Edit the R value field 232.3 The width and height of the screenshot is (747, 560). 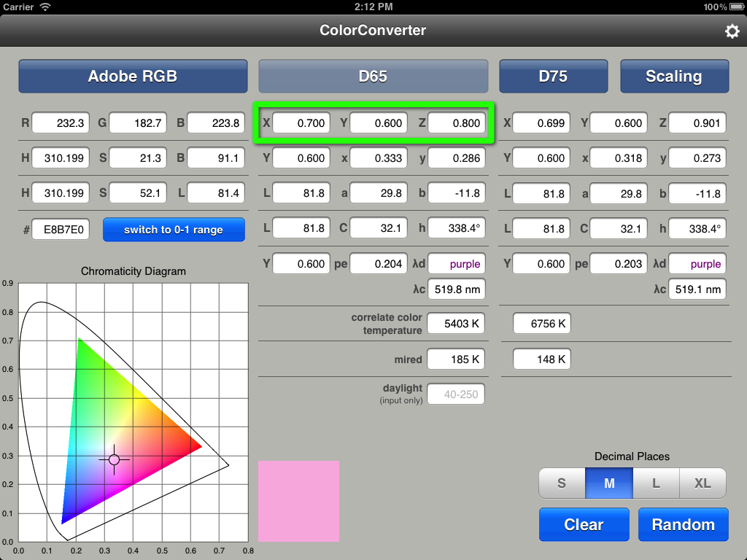tap(61, 122)
